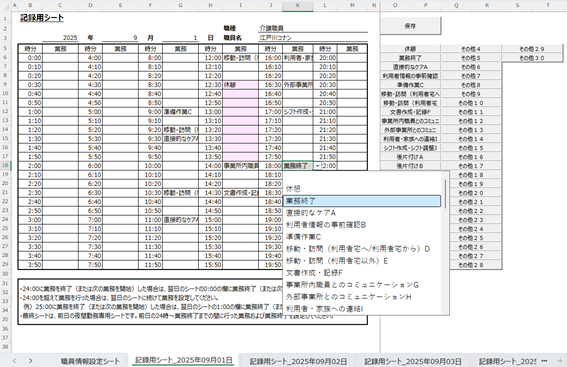
Task: Click the 外部事業所とのコミュニ side button
Action: [410, 130]
